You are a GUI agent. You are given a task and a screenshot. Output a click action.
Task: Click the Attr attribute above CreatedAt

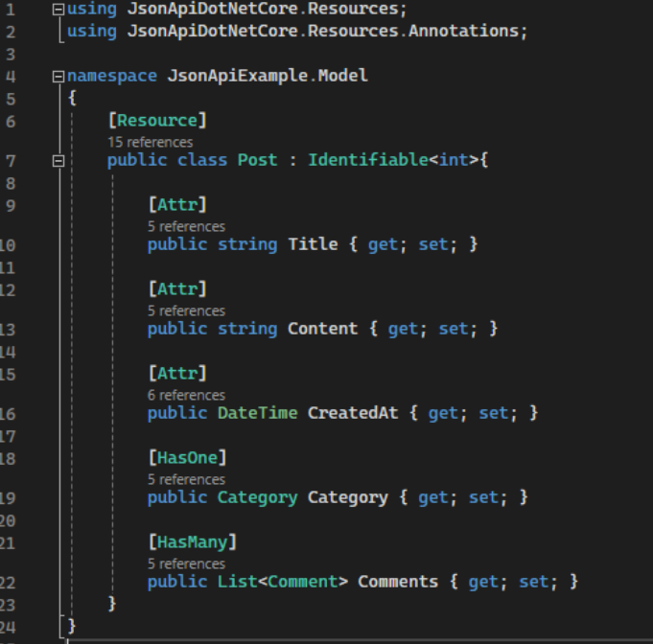coord(177,374)
